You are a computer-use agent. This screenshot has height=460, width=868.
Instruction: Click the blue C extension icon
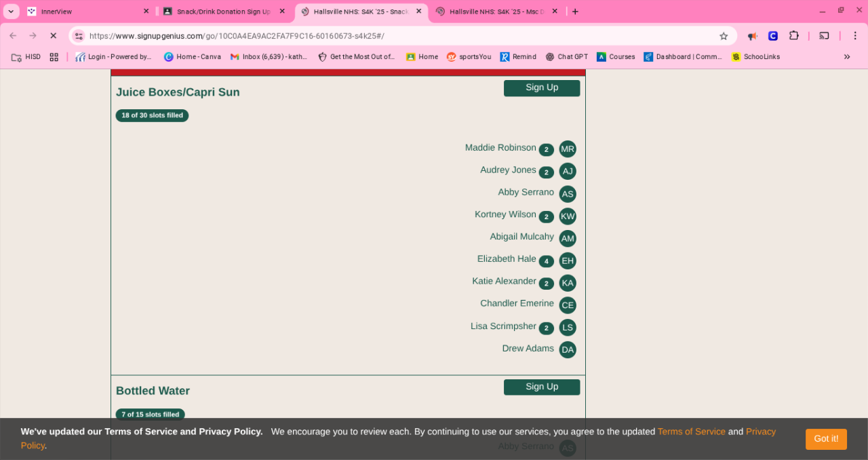click(x=773, y=36)
